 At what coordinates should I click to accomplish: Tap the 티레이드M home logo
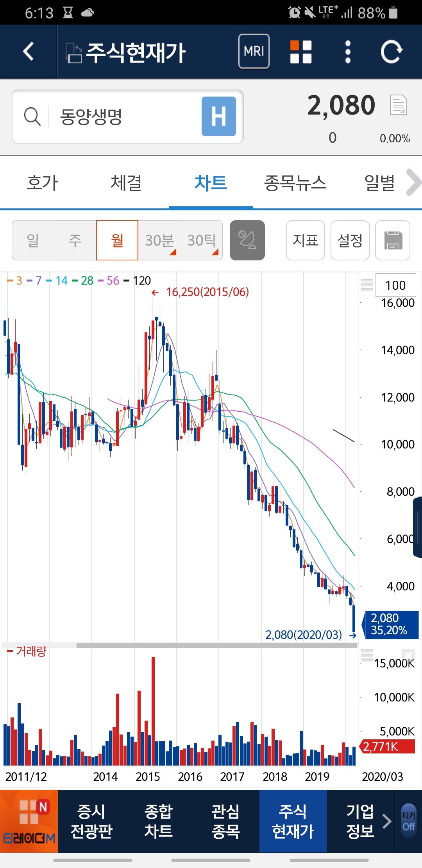[x=29, y=821]
